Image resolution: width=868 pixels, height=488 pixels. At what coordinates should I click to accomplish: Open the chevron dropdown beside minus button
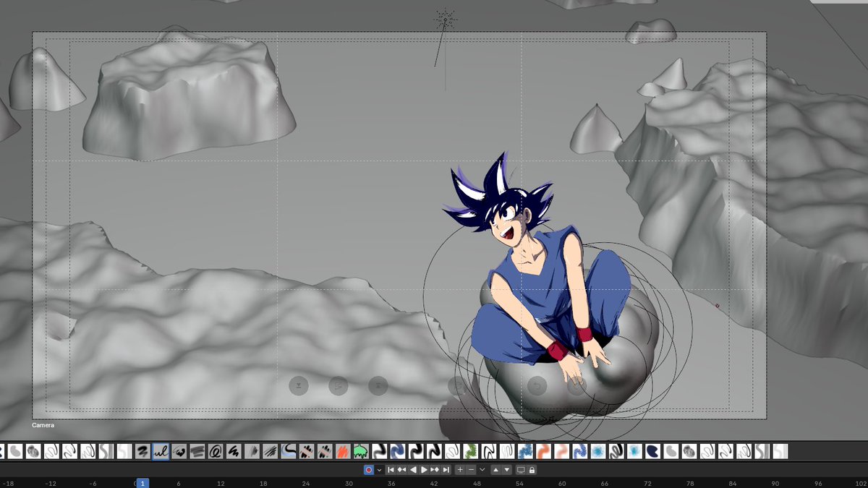(482, 470)
